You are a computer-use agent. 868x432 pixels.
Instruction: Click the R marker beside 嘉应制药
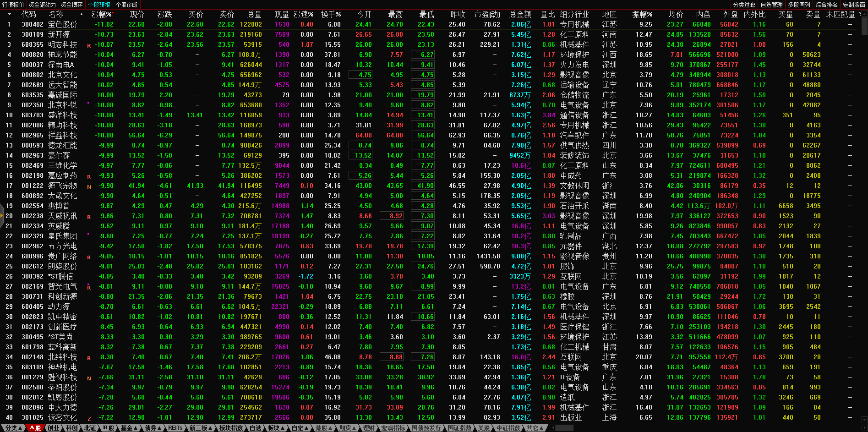pyautogui.click(x=89, y=176)
